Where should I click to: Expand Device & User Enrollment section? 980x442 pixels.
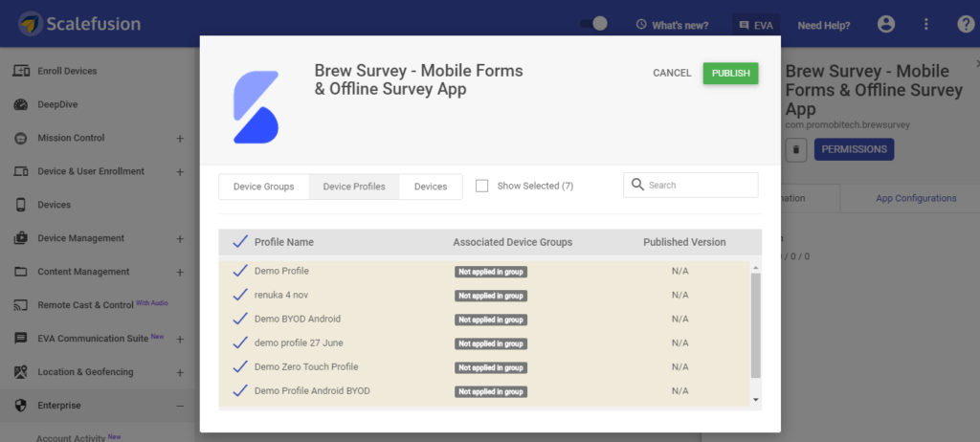click(180, 171)
